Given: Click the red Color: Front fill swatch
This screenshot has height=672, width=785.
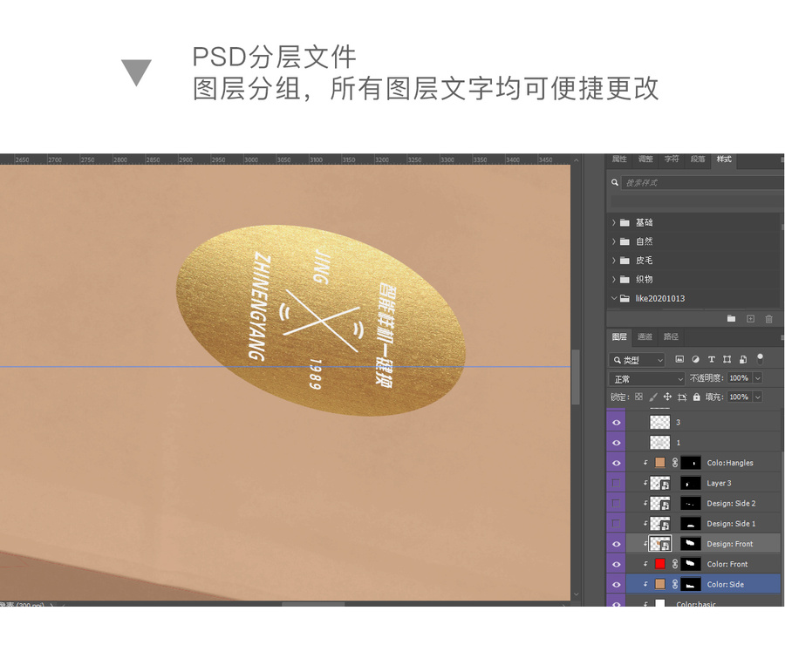Looking at the screenshot, I should pyautogui.click(x=660, y=564).
